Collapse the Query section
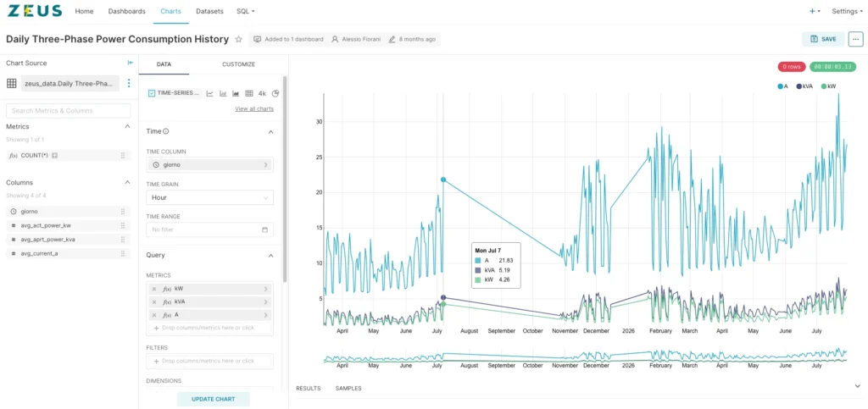Viewport: 868px width, 409px height. [270, 256]
